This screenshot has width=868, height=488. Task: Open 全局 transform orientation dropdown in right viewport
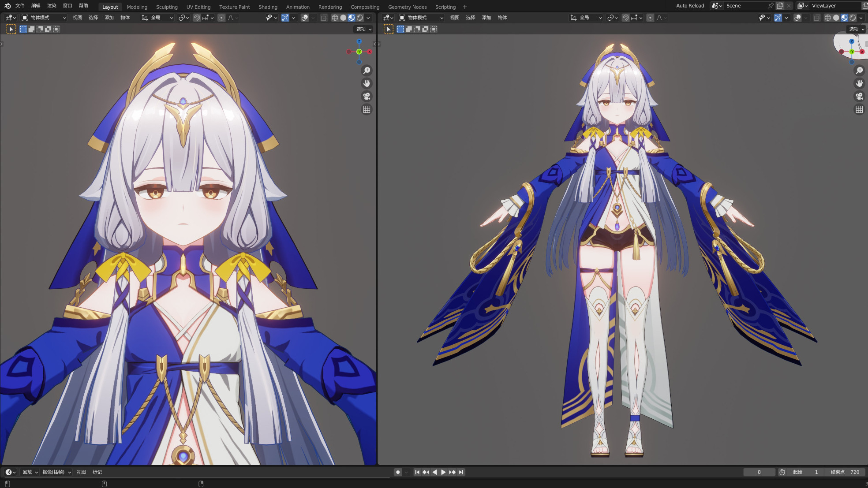(586, 18)
